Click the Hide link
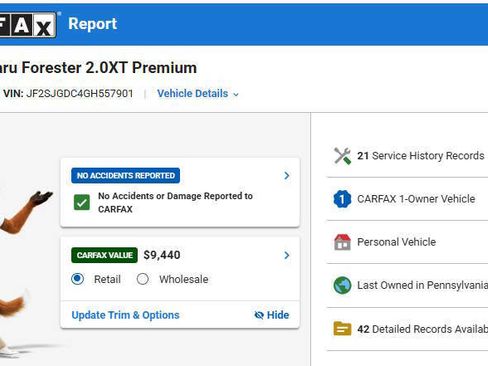Image resolution: width=488 pixels, height=366 pixels. point(272,315)
